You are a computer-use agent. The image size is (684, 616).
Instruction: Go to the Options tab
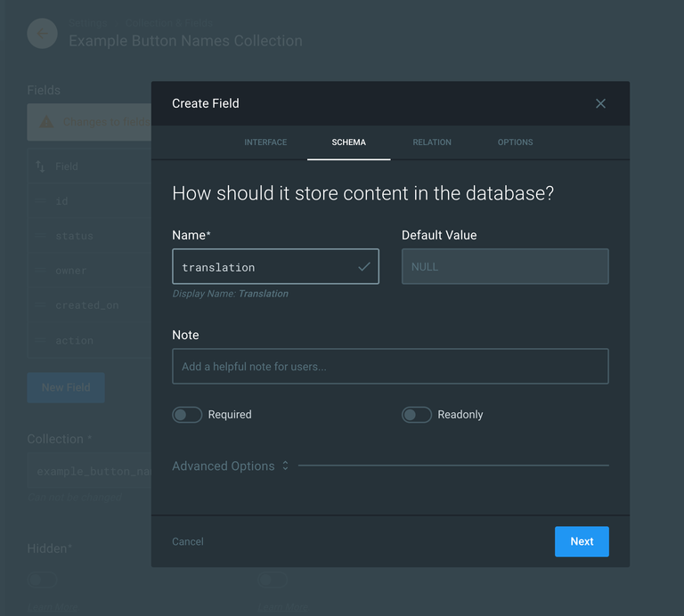click(515, 142)
